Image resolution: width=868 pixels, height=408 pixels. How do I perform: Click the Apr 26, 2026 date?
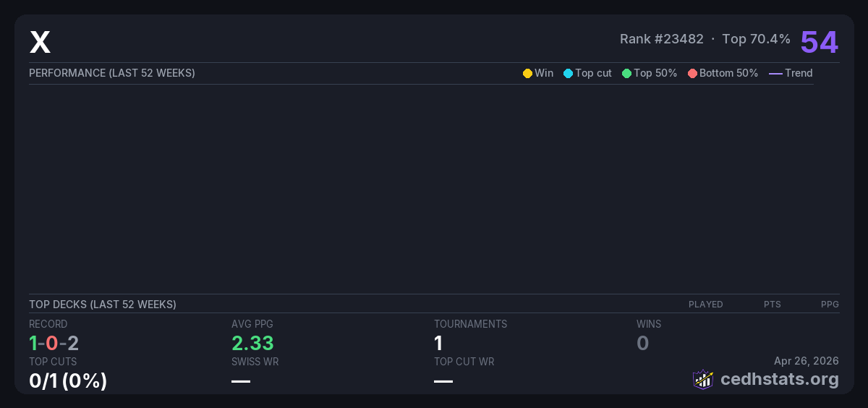coord(806,361)
